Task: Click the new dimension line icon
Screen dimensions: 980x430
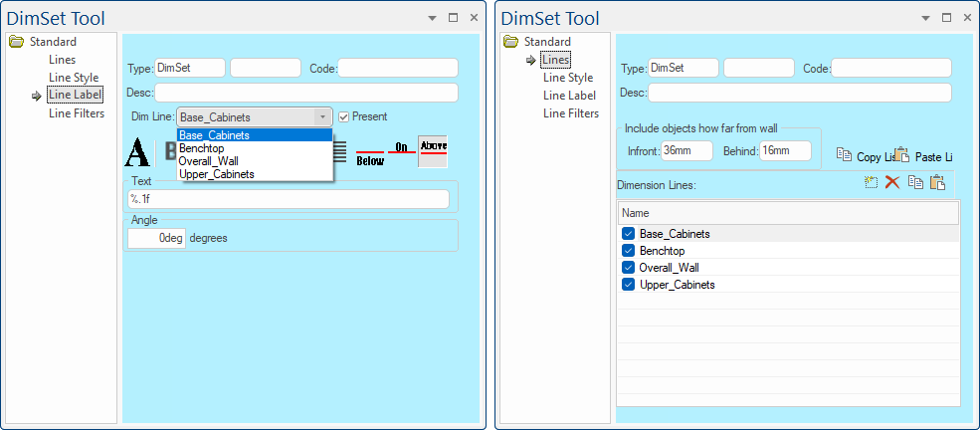Action: [x=871, y=183]
